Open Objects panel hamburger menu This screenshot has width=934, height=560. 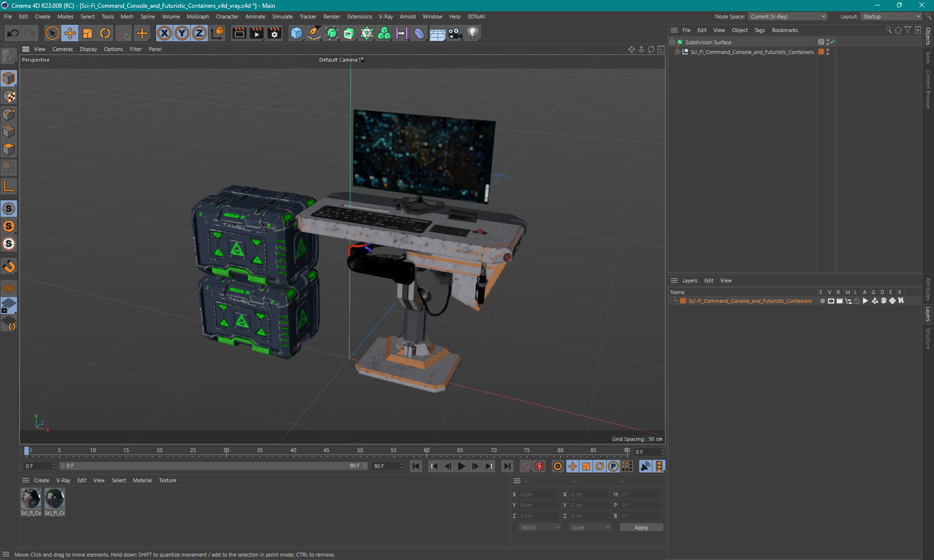(x=674, y=30)
